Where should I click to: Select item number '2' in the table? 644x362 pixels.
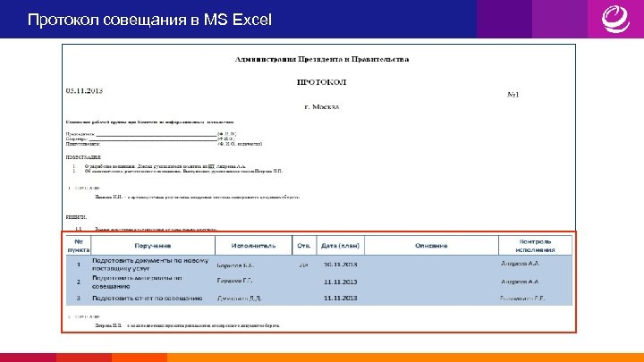[x=79, y=282]
